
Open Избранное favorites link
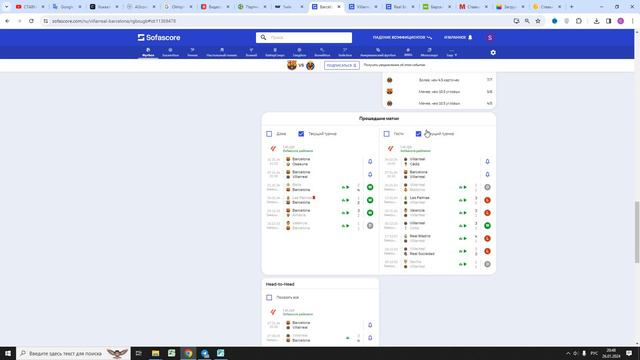[x=458, y=38]
